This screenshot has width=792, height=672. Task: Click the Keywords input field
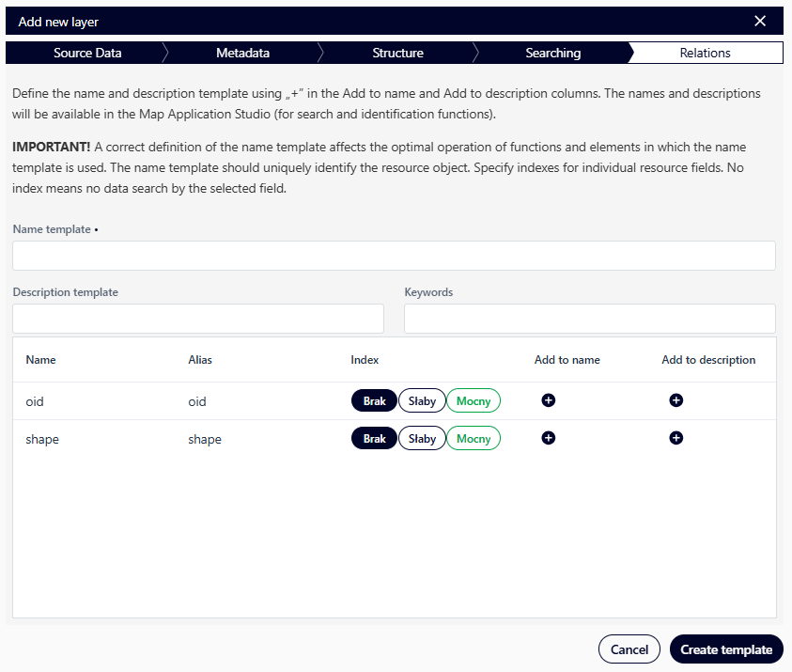click(589, 318)
